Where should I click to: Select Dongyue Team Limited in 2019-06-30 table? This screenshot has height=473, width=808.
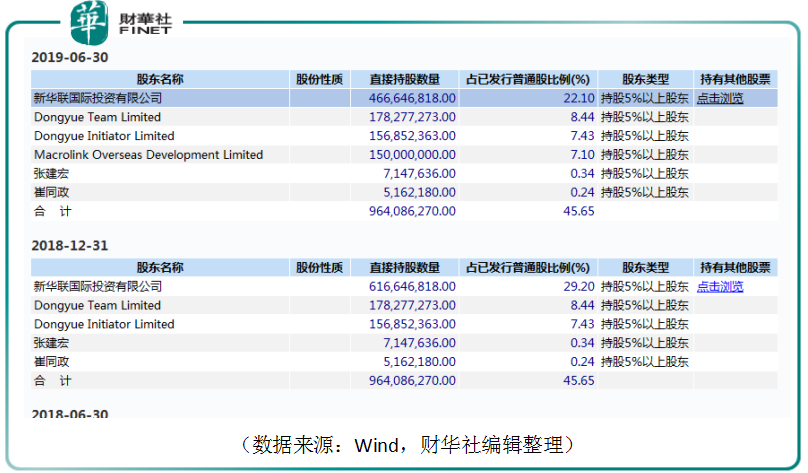[97, 117]
